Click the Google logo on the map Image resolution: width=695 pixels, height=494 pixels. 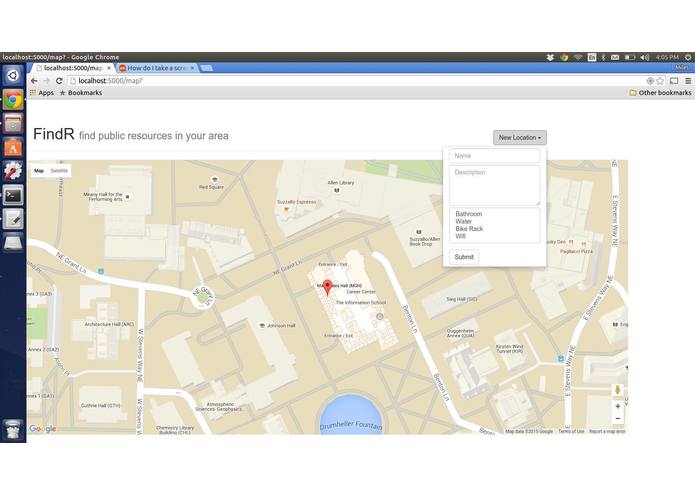tap(43, 428)
